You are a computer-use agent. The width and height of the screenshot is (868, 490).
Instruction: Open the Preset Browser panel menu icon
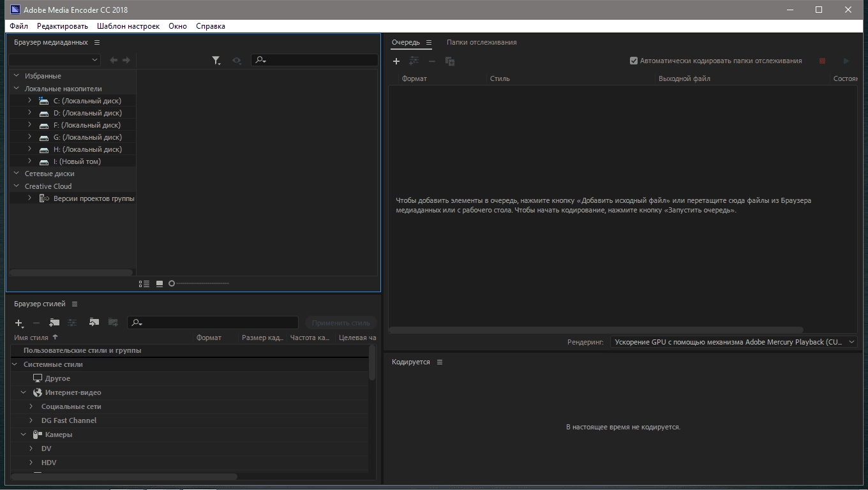point(74,304)
